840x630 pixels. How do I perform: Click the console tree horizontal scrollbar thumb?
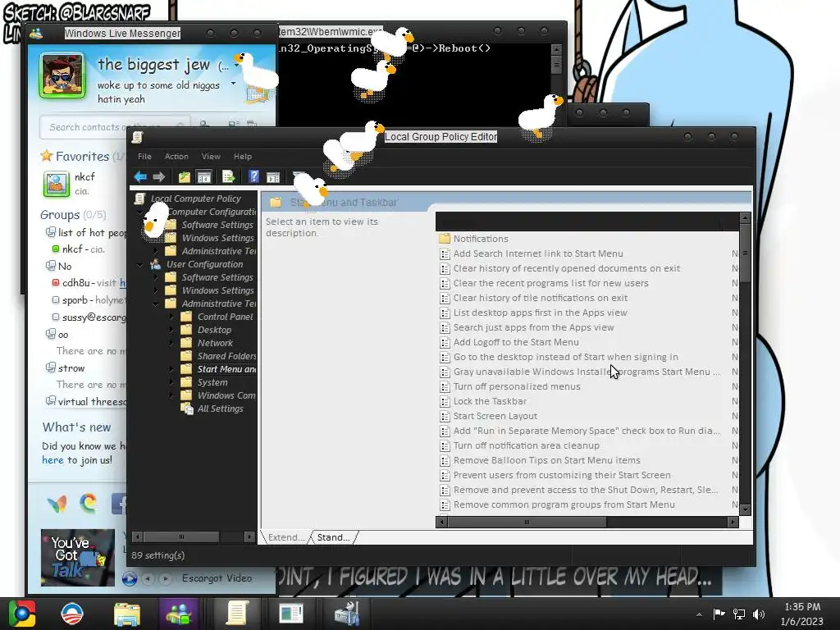(x=181, y=536)
